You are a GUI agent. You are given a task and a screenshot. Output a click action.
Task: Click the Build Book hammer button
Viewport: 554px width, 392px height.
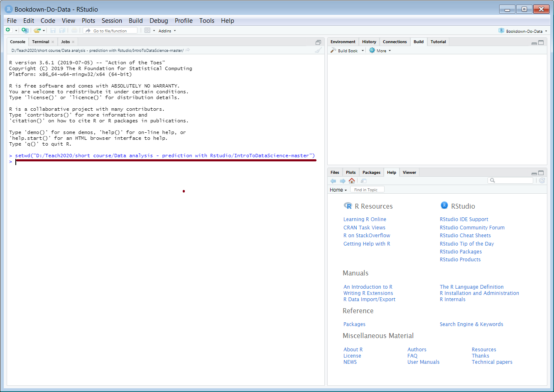pos(344,51)
